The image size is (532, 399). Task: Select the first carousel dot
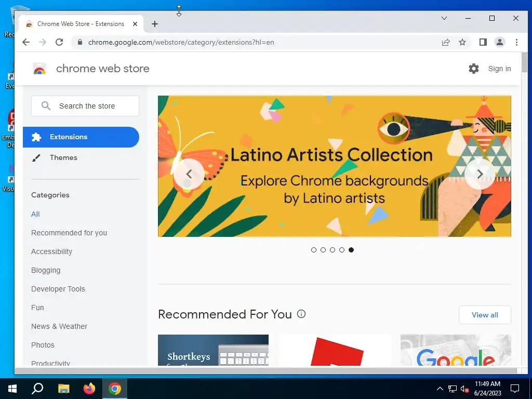coord(313,250)
